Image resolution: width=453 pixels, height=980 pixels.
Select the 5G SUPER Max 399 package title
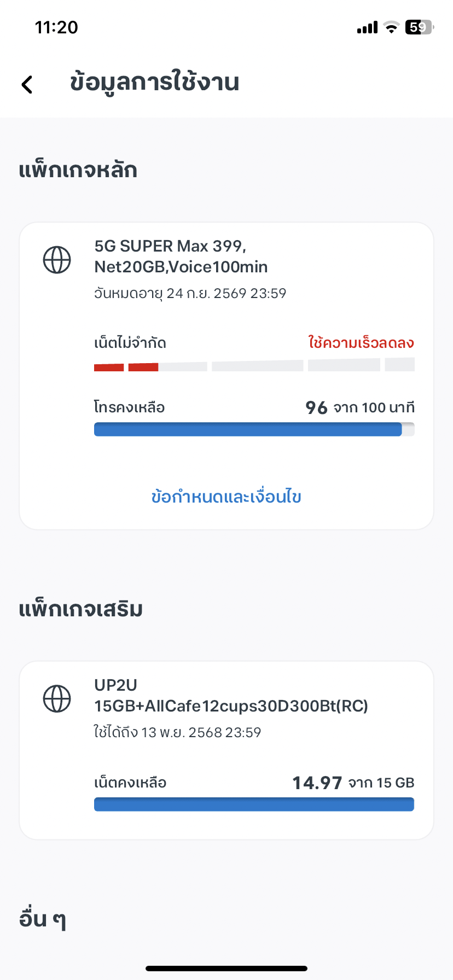click(181, 256)
